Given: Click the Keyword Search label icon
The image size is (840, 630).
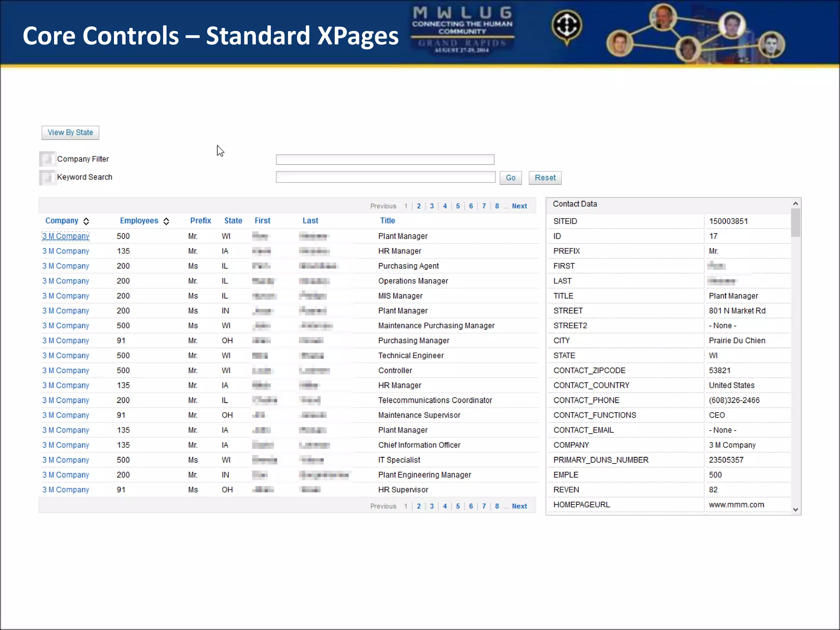Looking at the screenshot, I should (47, 177).
